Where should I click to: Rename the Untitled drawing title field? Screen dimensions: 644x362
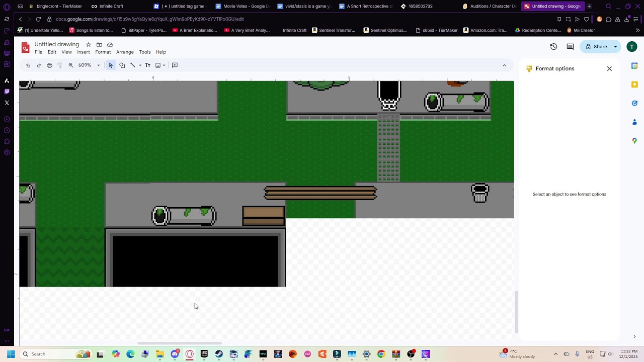[57, 44]
